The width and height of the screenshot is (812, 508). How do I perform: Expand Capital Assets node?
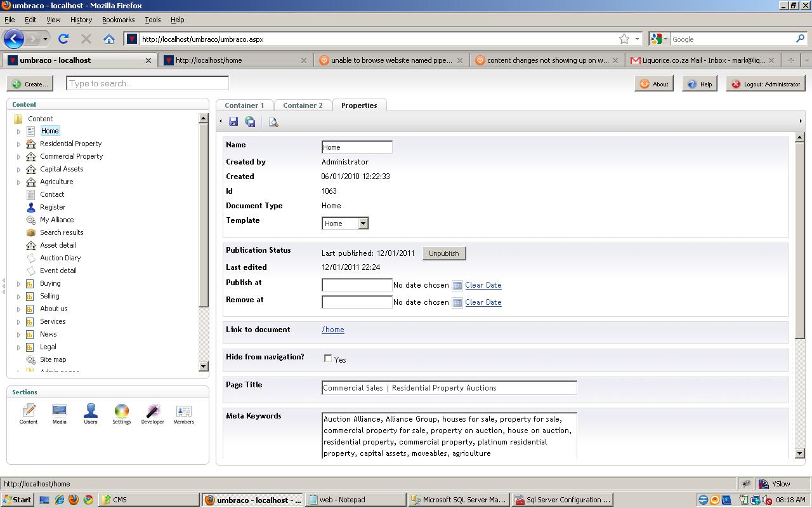pos(18,170)
